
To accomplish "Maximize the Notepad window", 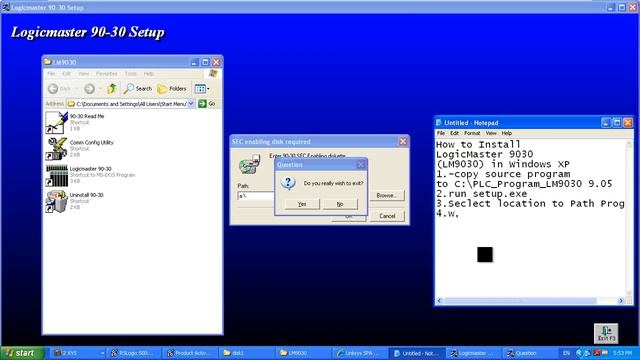I will [617, 122].
